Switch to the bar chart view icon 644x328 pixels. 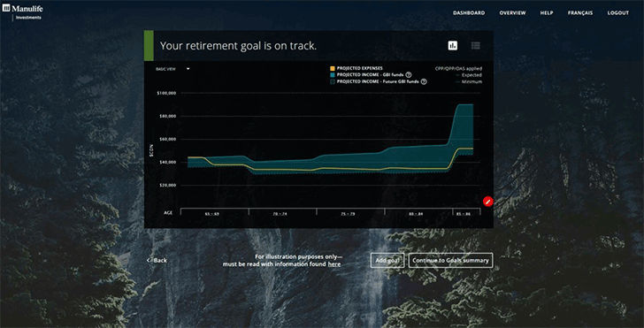(453, 46)
